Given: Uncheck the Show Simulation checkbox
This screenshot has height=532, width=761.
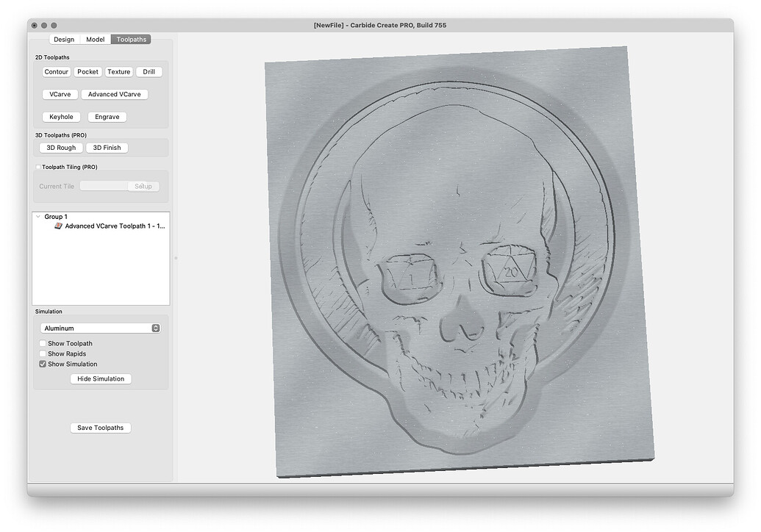Looking at the screenshot, I should (x=43, y=364).
